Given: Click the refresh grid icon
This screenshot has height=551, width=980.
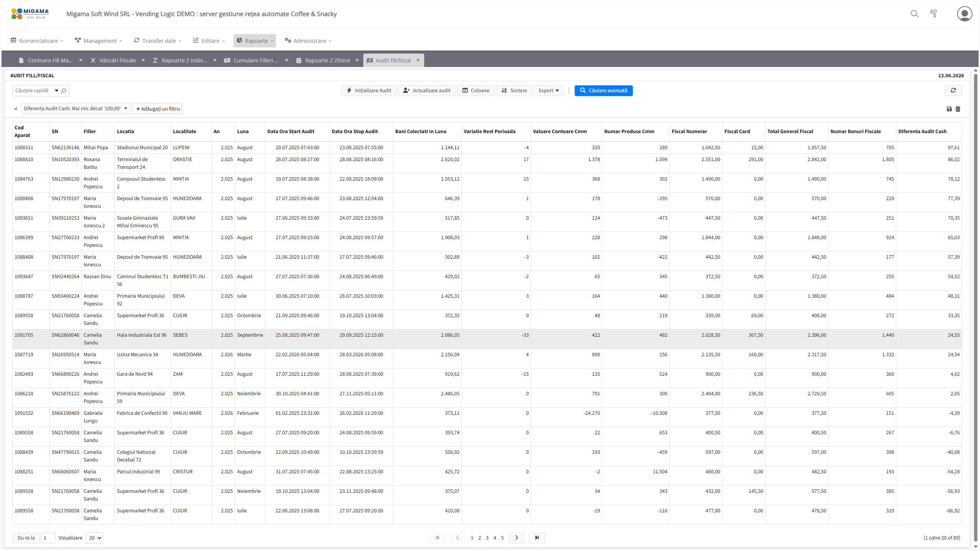Looking at the screenshot, I should coord(953,90).
